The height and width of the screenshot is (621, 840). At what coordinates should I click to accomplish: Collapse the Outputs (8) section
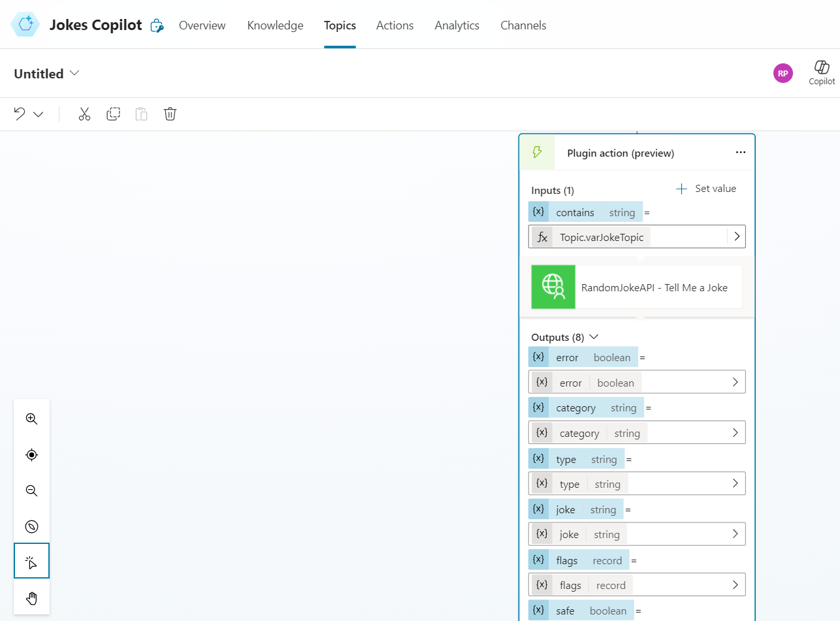click(594, 337)
